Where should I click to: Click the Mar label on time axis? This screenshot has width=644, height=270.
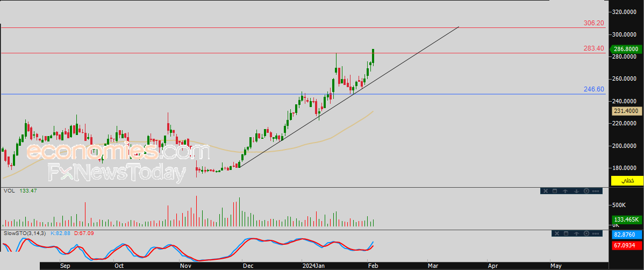coord(433,266)
